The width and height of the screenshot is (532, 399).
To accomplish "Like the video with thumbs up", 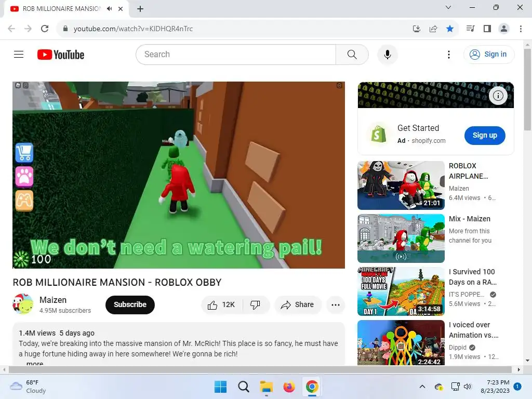I will pos(222,304).
